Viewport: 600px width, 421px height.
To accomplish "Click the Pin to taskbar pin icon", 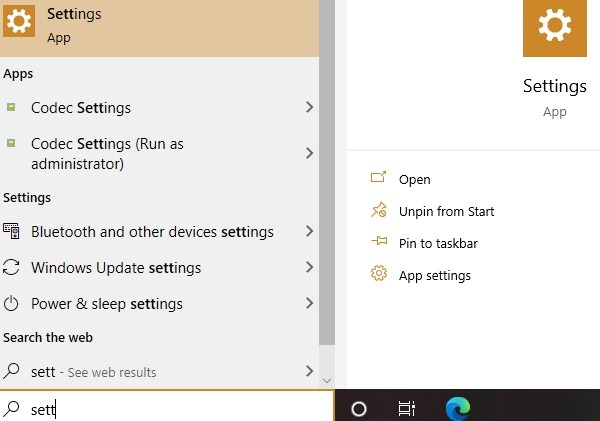I will (x=379, y=241).
